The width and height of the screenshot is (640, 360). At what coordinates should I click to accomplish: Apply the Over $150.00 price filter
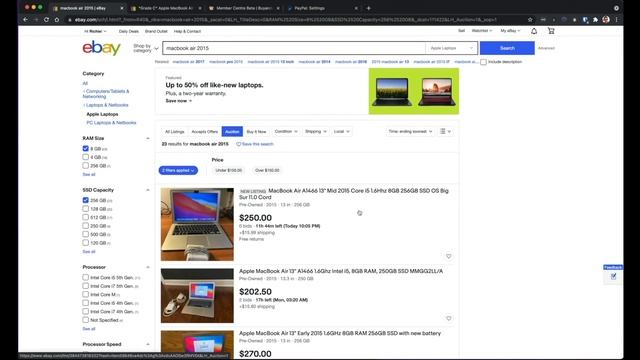(x=267, y=170)
